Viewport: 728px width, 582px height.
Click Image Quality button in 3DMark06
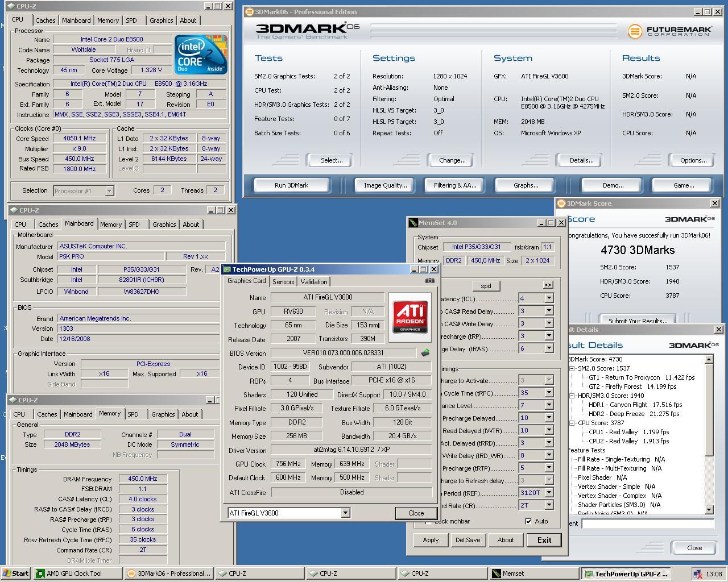point(386,185)
